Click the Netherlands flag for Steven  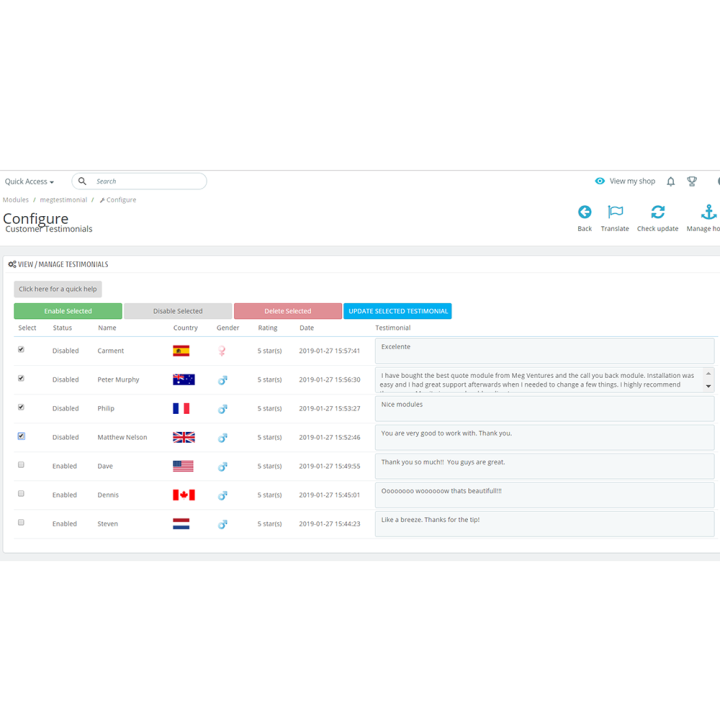[181, 524]
